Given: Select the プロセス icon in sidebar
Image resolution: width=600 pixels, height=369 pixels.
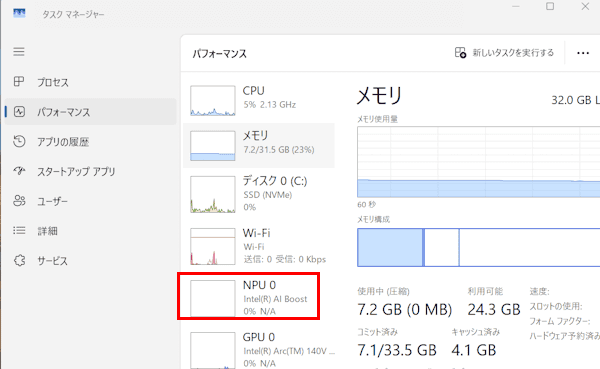Looking at the screenshot, I should pos(19,82).
